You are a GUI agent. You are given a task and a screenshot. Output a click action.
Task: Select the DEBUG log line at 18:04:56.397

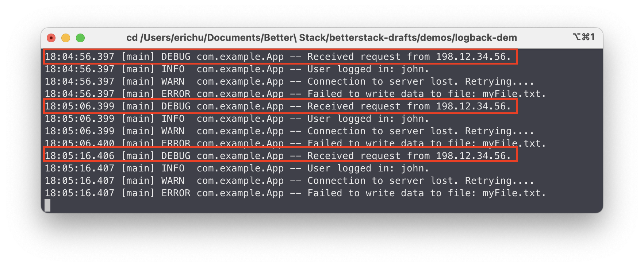pos(277,57)
